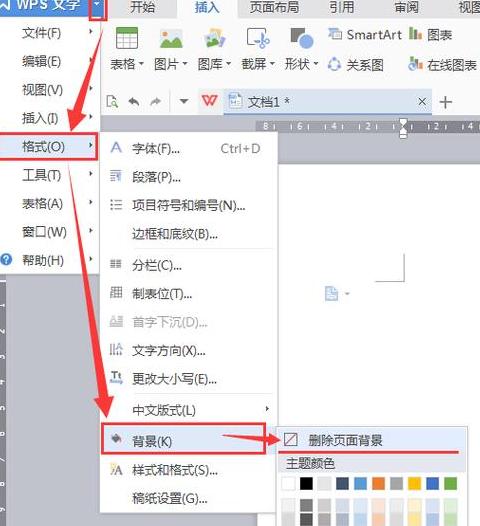Click the 形状 shapes icon
The width and height of the screenshot is (480, 526).
[x=302, y=38]
